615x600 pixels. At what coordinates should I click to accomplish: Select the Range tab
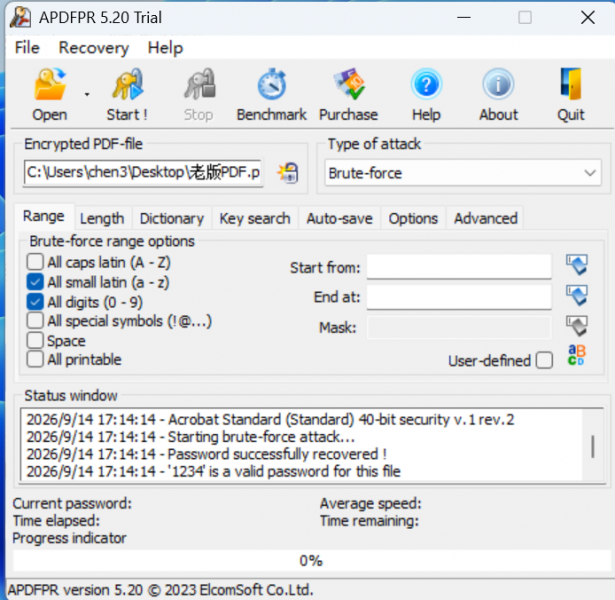[44, 216]
